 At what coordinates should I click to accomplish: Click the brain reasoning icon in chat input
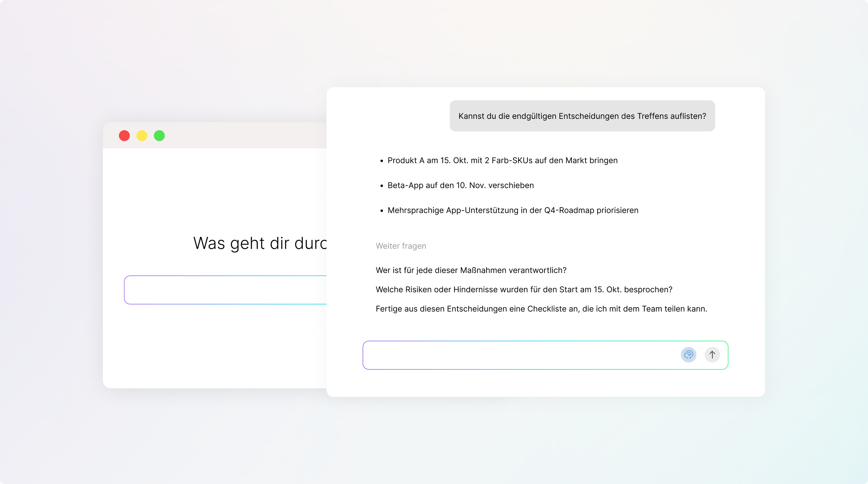[688, 355]
